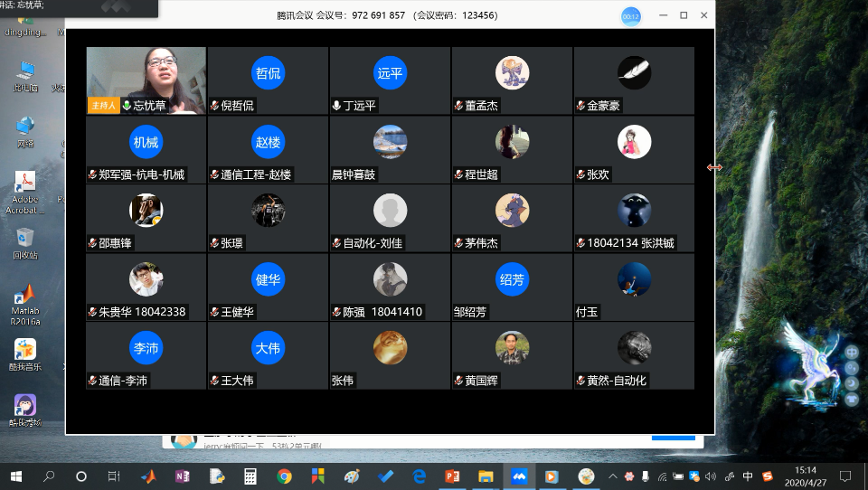Select 茅伟杰's cartoon avatar
This screenshot has width=868, height=490.
512,211
